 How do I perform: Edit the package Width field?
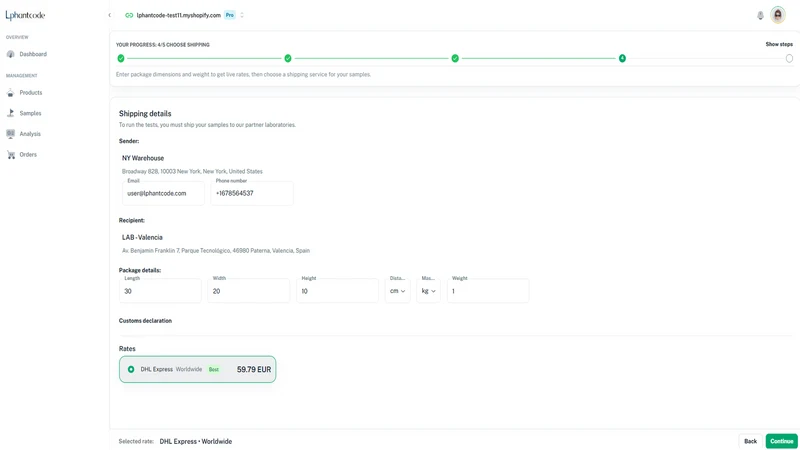[248, 291]
